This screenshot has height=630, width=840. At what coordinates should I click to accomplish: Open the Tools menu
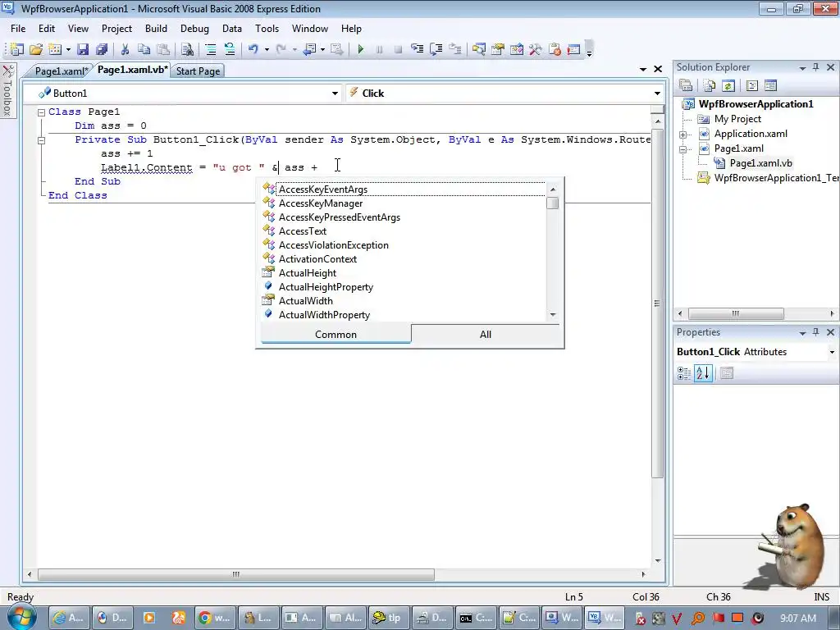click(267, 29)
